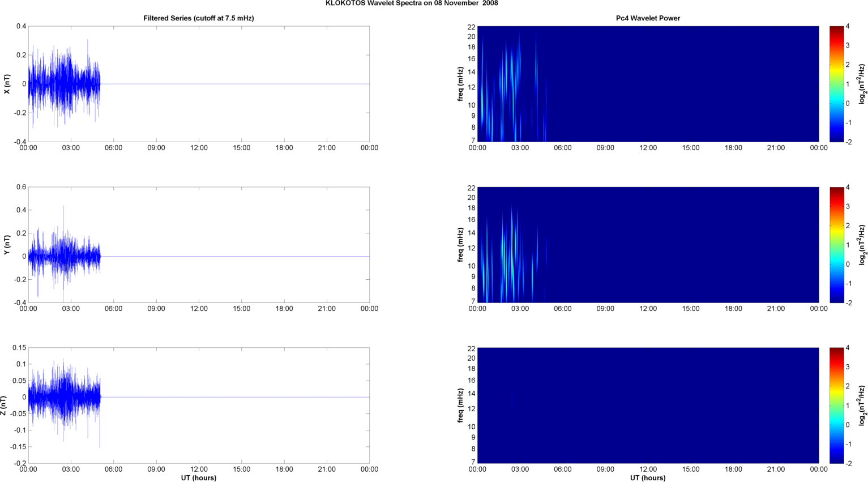Click 'UT (hours)' under the Z wavelet spectrogram
Screen dimensions: 868x482
[648, 477]
